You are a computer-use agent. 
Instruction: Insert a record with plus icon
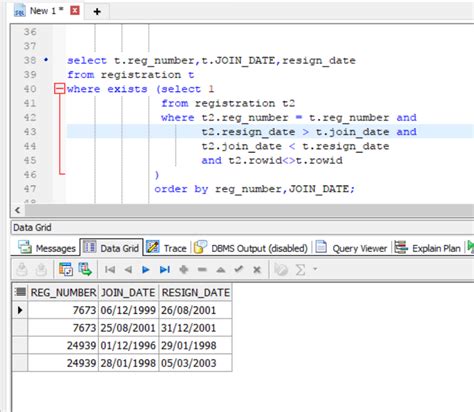tap(184, 269)
